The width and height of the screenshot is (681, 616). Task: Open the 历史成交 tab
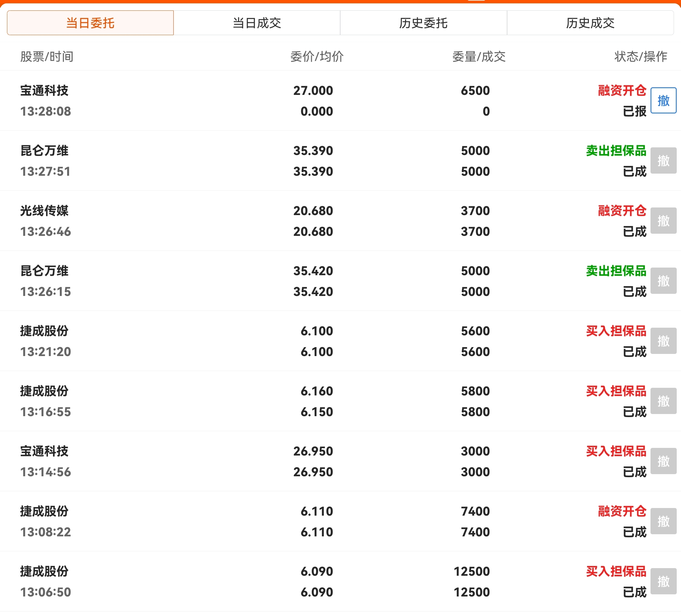click(590, 23)
